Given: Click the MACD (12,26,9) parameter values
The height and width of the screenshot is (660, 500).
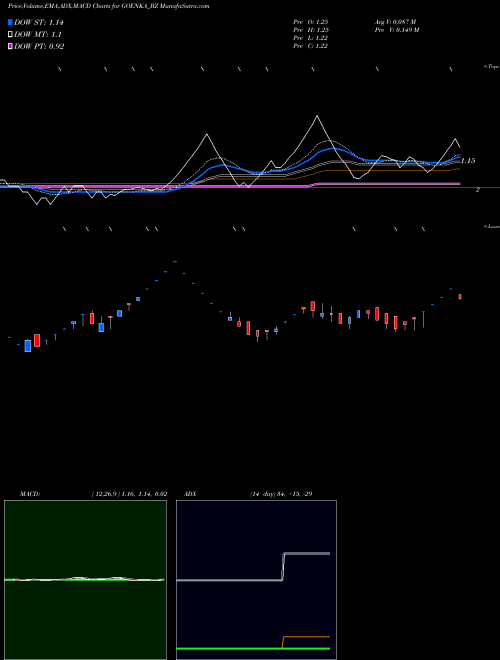Looking at the screenshot, I should pyautogui.click(x=129, y=494).
